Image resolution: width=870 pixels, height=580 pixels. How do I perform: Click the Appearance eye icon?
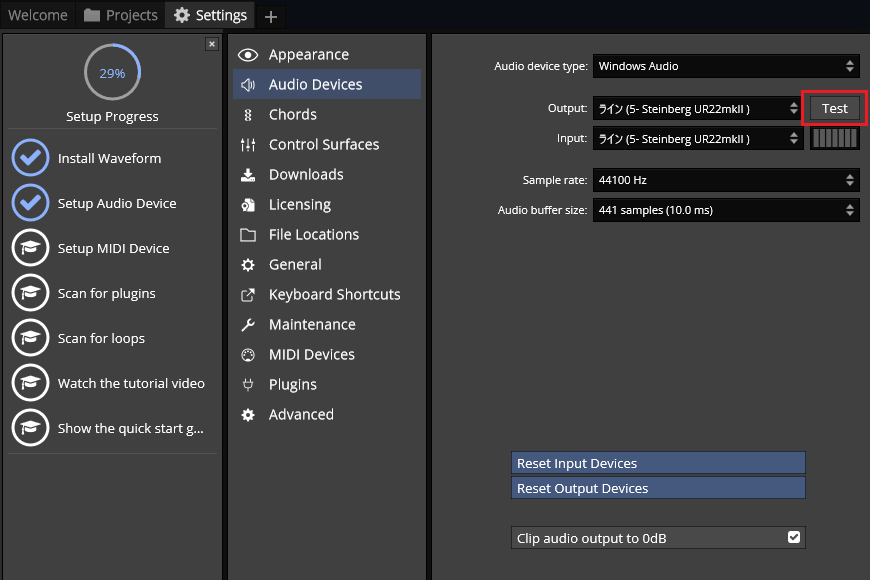pyautogui.click(x=248, y=55)
